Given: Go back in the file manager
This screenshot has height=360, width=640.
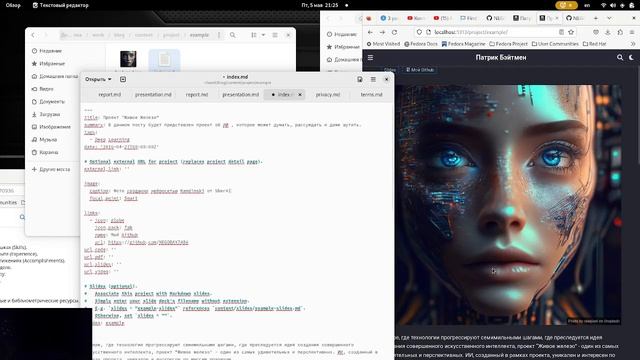Looking at the screenshot, I should pyautogui.click(x=33, y=35).
